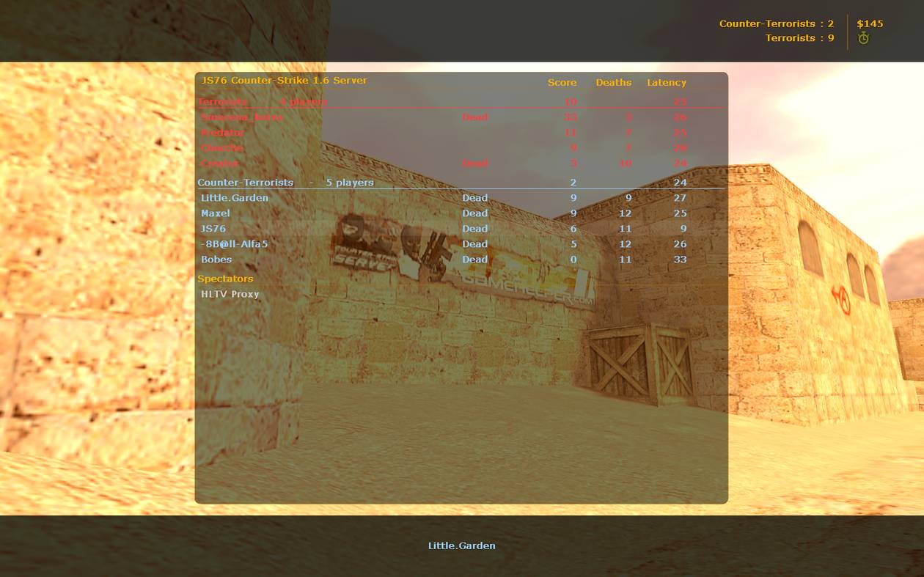Click the Deaths column header

click(614, 83)
